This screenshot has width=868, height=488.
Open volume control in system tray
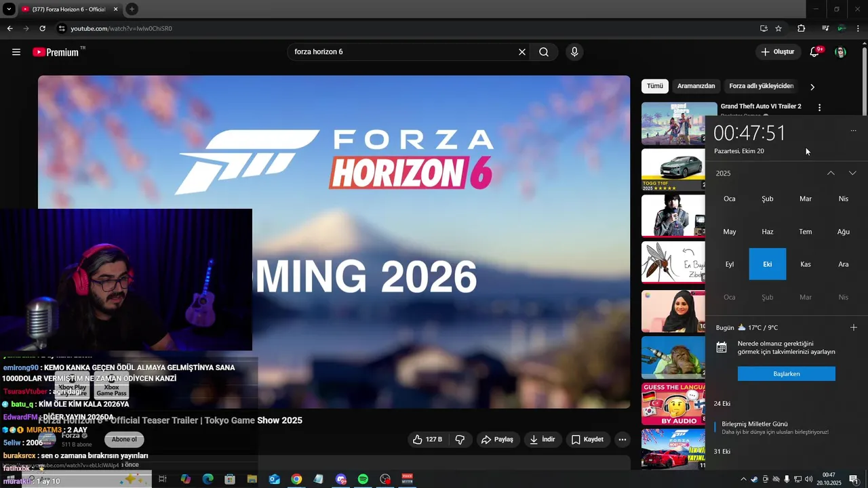pyautogui.click(x=809, y=479)
